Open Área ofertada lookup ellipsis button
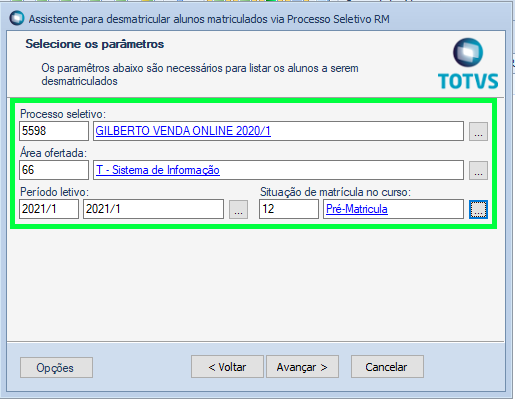 pyautogui.click(x=478, y=170)
